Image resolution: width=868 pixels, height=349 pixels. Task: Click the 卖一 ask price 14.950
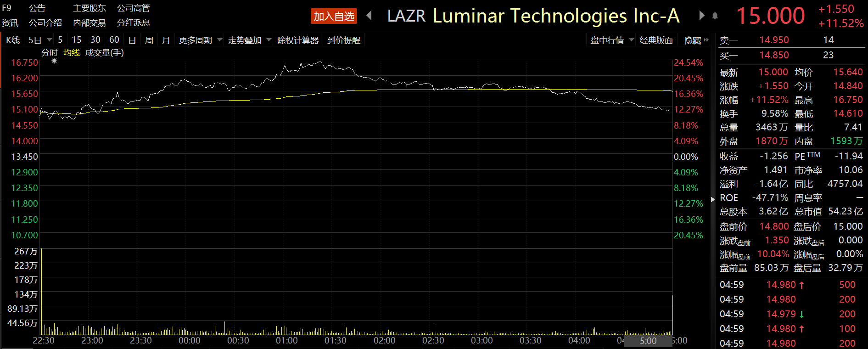774,40
